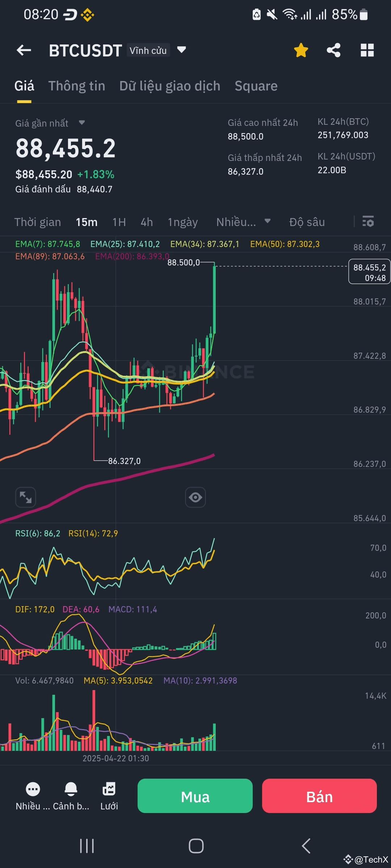Open the Square tab
The image size is (391, 868).
pos(256,86)
